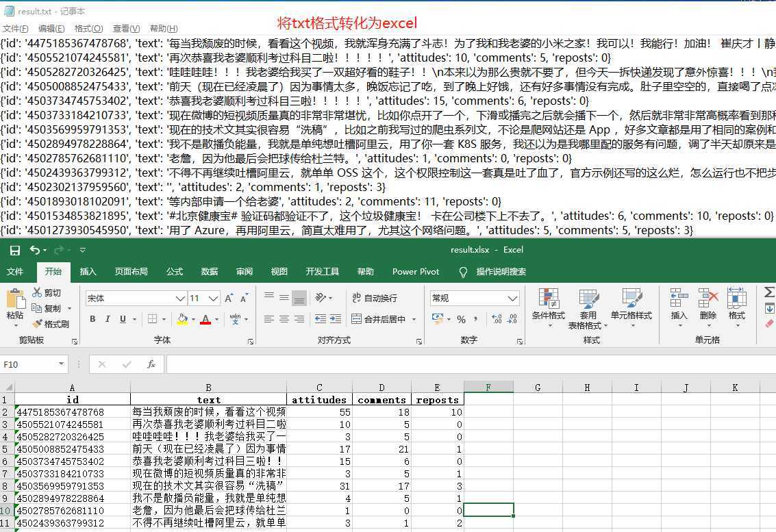776x532 pixels.
Task: Click Increase Decimal icon
Action: (497, 319)
